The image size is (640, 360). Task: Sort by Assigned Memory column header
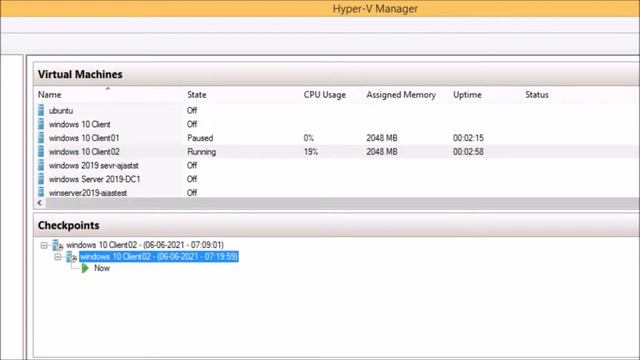point(401,95)
